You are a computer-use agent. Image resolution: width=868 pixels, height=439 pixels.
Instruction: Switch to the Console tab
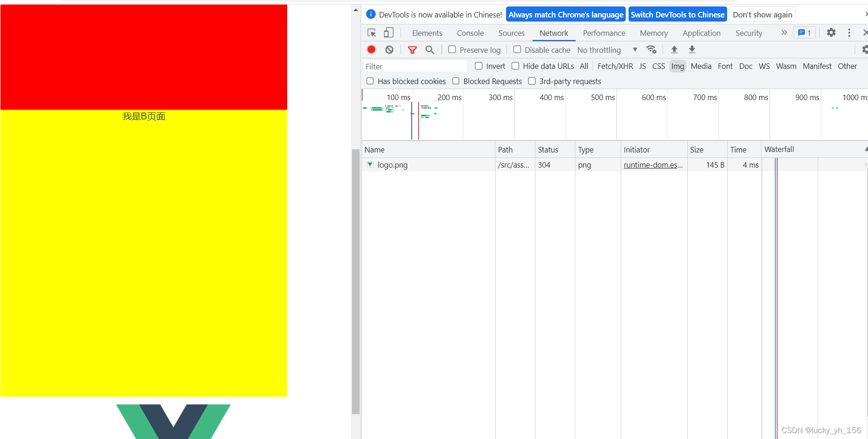pyautogui.click(x=470, y=33)
